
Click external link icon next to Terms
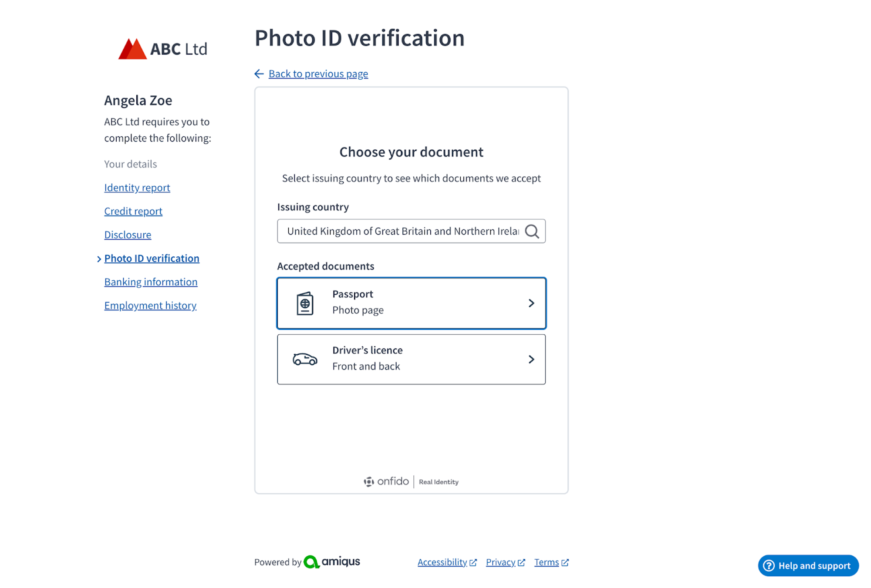565,562
